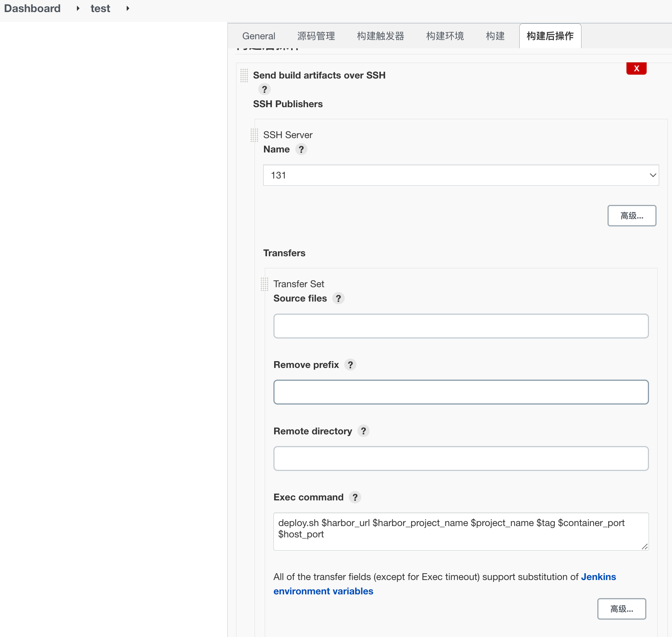Click the 高级 button under SSH Server

[632, 216]
